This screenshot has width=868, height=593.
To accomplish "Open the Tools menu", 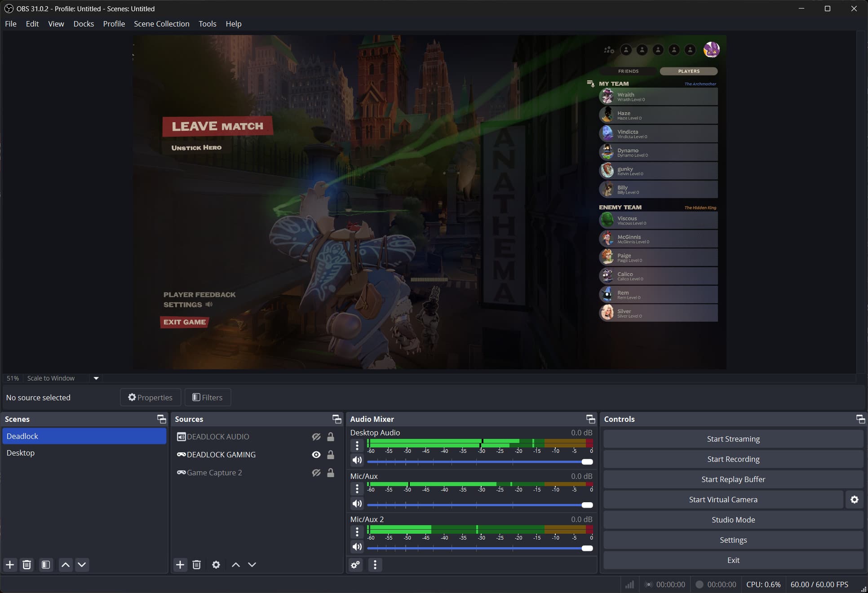I will pos(208,24).
